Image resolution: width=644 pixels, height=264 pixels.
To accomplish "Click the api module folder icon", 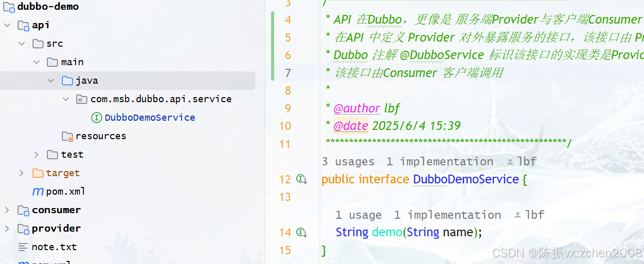I will coord(23,25).
